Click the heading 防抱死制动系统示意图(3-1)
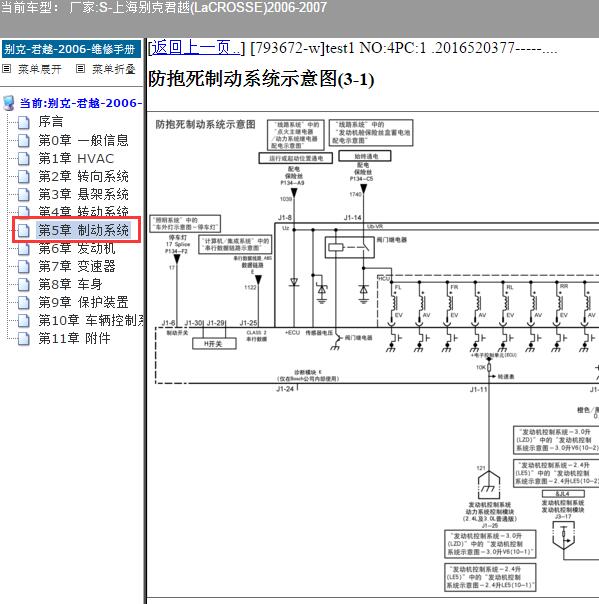This screenshot has height=604, width=599. pos(261,79)
